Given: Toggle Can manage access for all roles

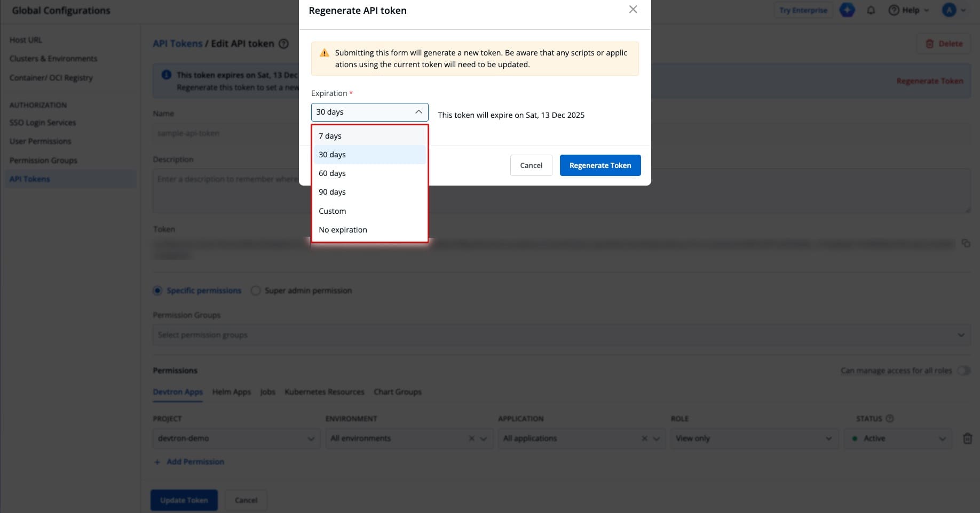Looking at the screenshot, I should pyautogui.click(x=963, y=371).
